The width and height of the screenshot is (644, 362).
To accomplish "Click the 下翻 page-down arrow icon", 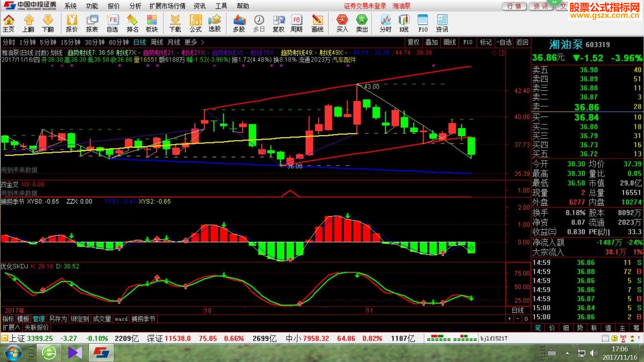I will (x=48, y=23).
